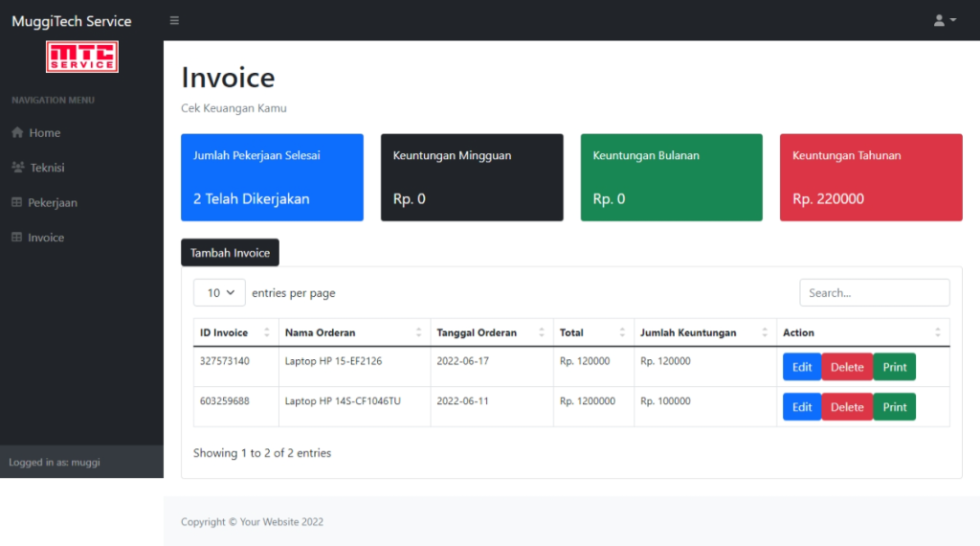Click "Logged in as: muggi" footer text
The height and width of the screenshot is (546, 980).
point(55,463)
